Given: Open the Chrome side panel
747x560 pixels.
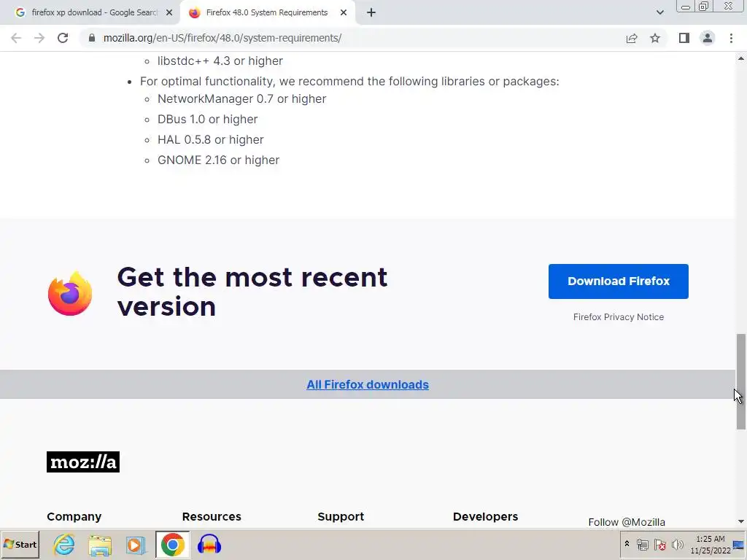Looking at the screenshot, I should click(684, 38).
